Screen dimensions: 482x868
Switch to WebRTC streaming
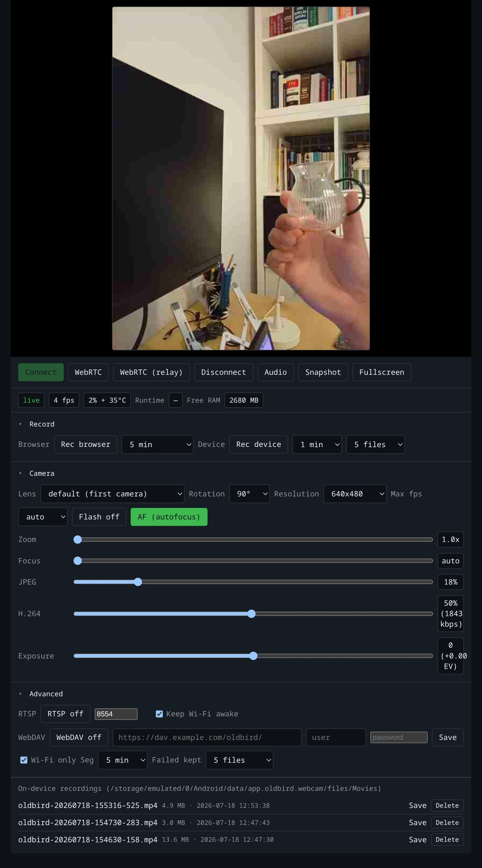[88, 372]
